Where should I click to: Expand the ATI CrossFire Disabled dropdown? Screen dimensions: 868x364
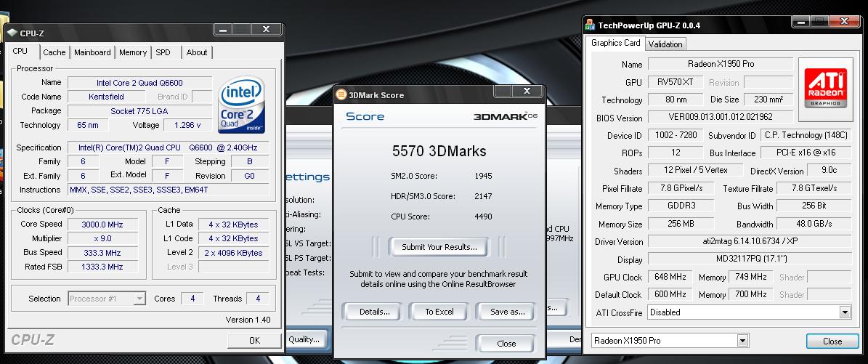(x=749, y=312)
